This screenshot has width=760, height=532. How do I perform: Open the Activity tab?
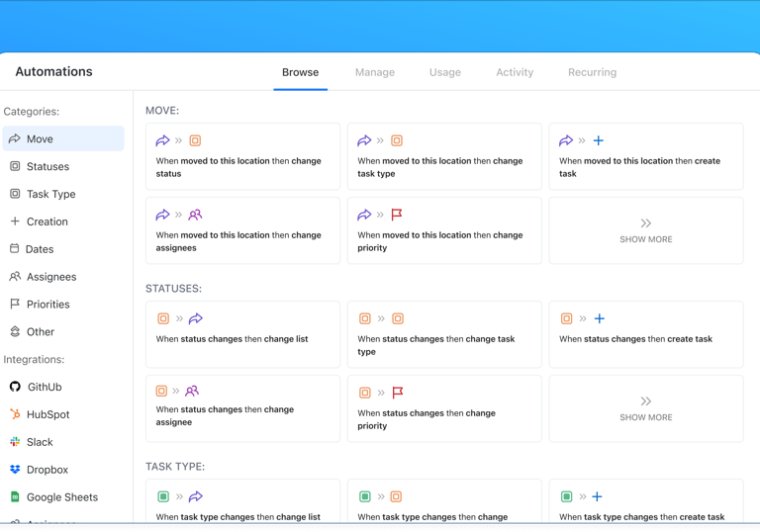coord(515,72)
